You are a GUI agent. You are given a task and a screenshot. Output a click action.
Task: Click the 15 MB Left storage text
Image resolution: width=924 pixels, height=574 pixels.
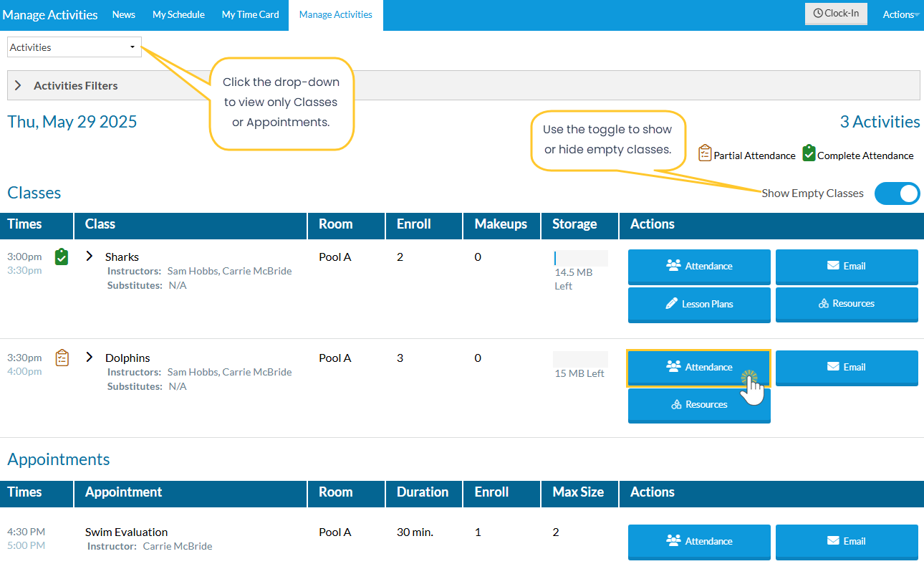click(579, 373)
